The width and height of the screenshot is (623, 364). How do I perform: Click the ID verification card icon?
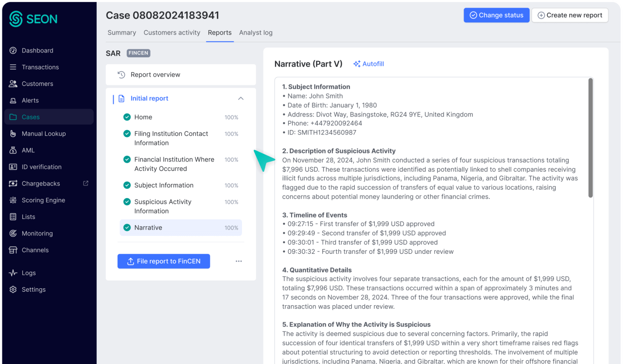coord(13,167)
